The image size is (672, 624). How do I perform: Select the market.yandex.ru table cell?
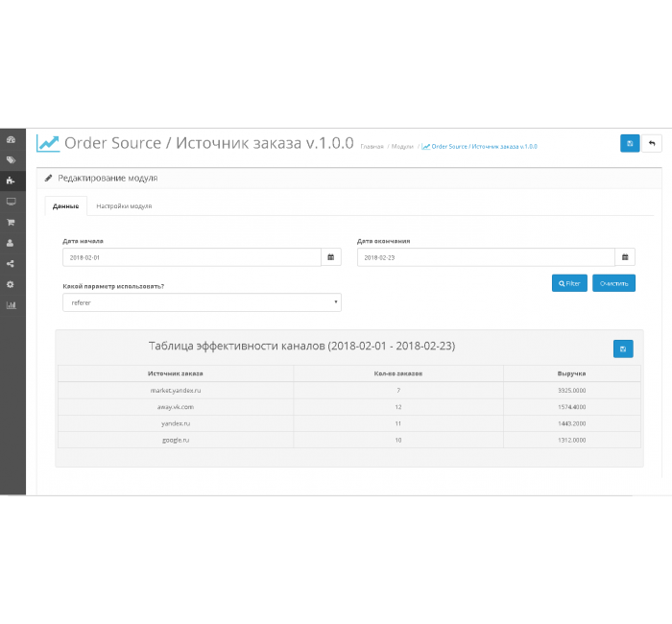click(x=176, y=391)
